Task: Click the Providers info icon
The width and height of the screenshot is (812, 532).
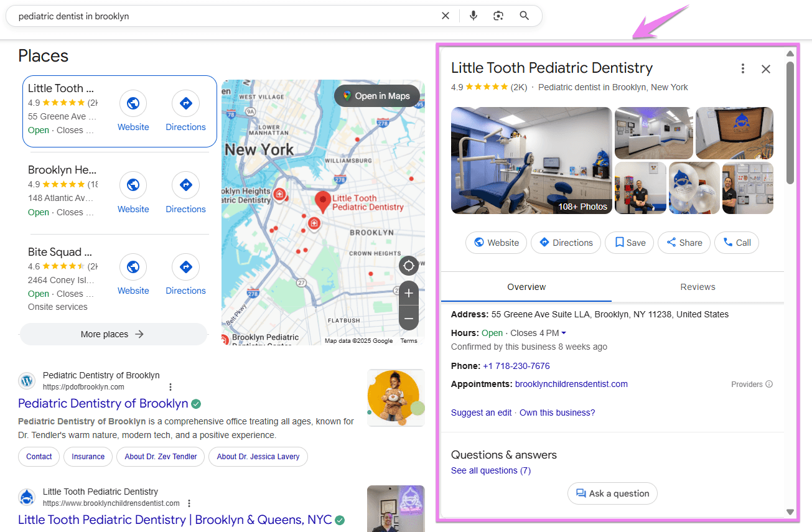Action: [768, 384]
